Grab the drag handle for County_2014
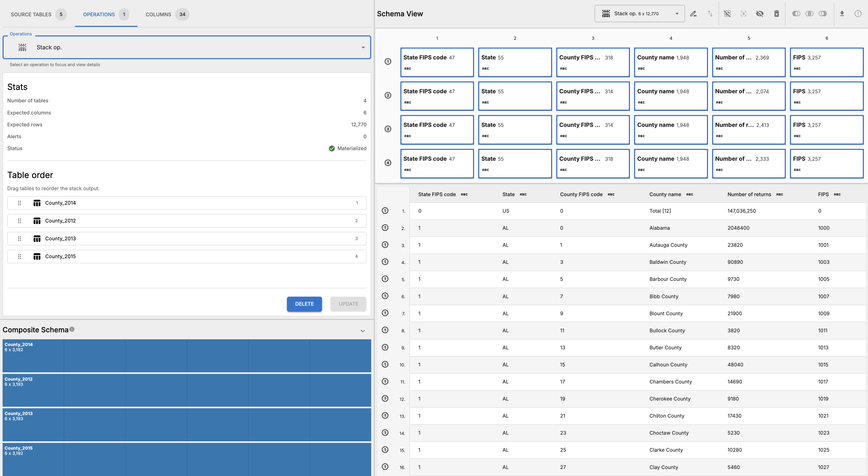This screenshot has height=476, width=868. tap(20, 203)
